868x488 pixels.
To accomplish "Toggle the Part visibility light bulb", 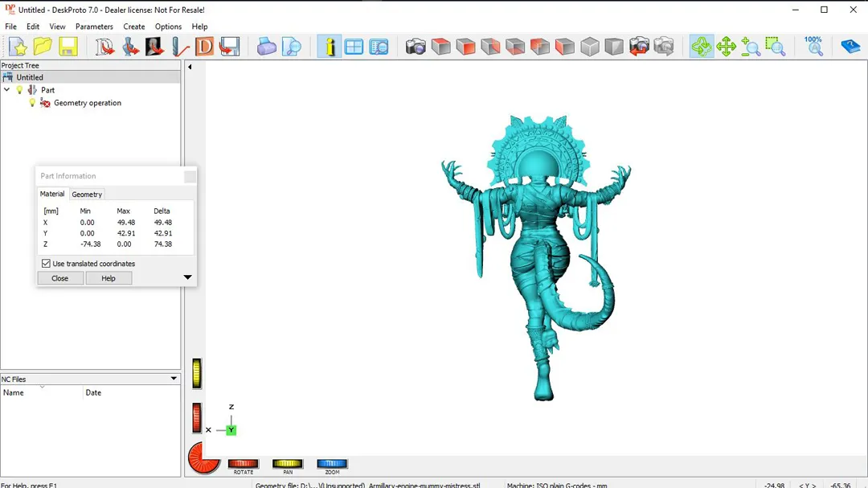I will (20, 90).
